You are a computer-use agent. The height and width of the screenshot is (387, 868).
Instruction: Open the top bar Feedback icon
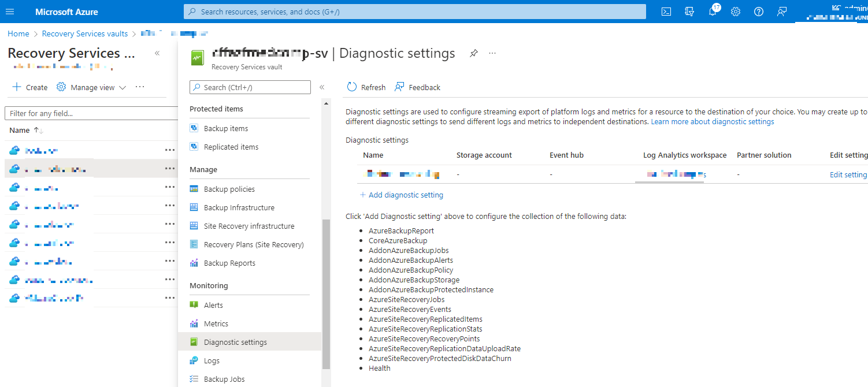[782, 12]
